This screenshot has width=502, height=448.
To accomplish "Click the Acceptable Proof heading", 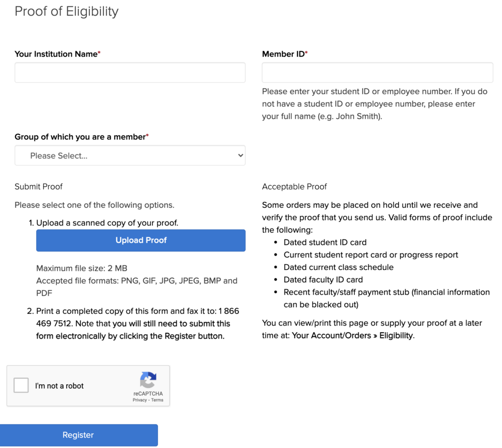I will pos(294,187).
